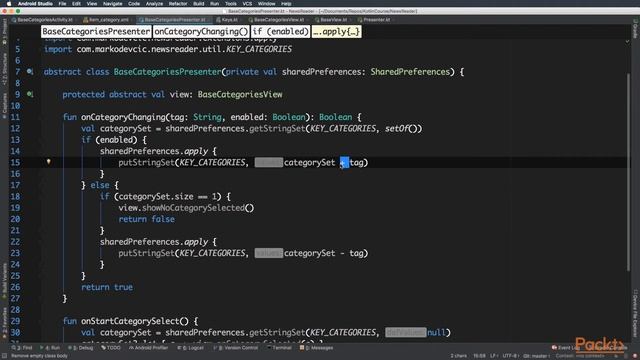The width and height of the screenshot is (640, 360).
Task: Select BaseCategoriesPresenter breadcrumb
Action: coord(96,31)
